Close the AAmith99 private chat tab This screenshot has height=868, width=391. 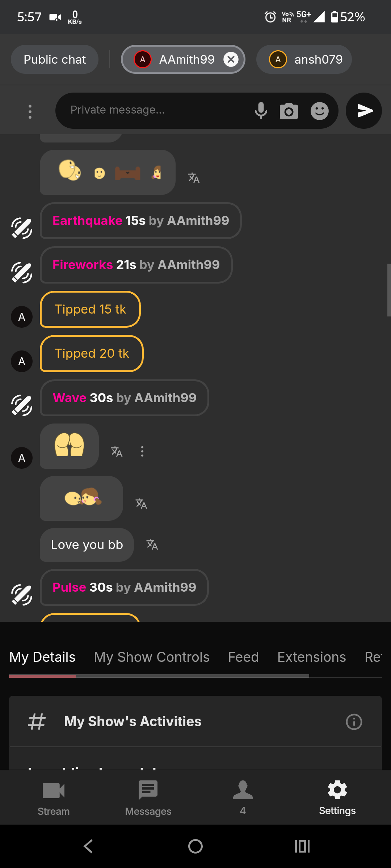click(x=231, y=59)
